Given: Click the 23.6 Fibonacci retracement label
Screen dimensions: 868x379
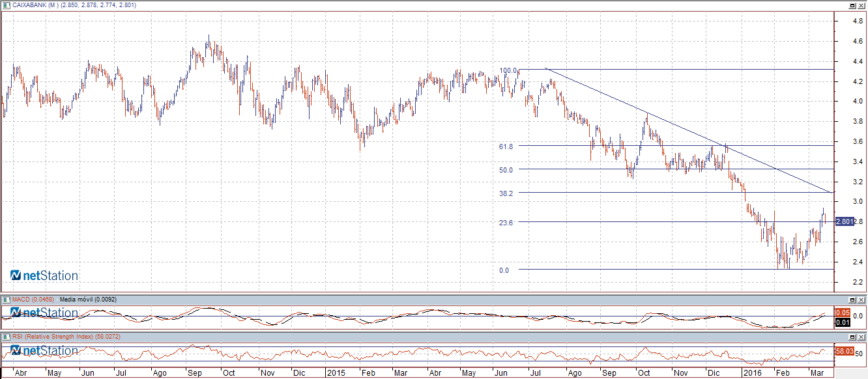Looking at the screenshot, I should point(506,223).
